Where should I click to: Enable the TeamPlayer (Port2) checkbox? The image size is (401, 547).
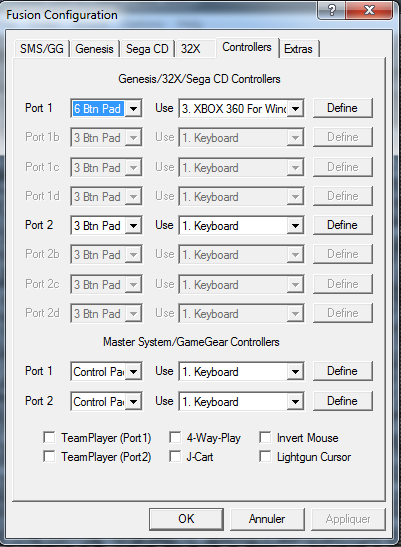click(49, 456)
